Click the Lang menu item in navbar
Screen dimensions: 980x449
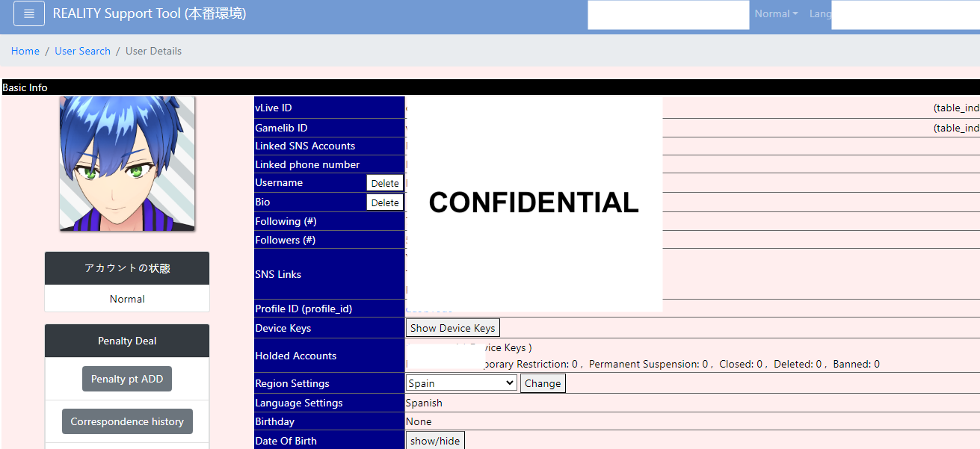820,13
